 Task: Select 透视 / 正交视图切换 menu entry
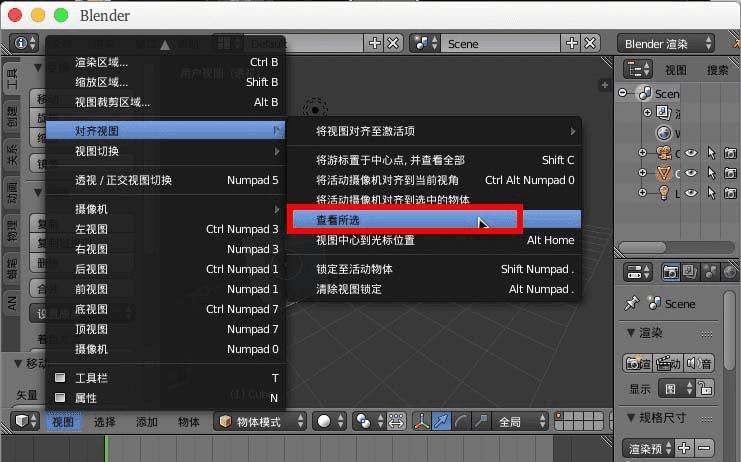(165, 180)
